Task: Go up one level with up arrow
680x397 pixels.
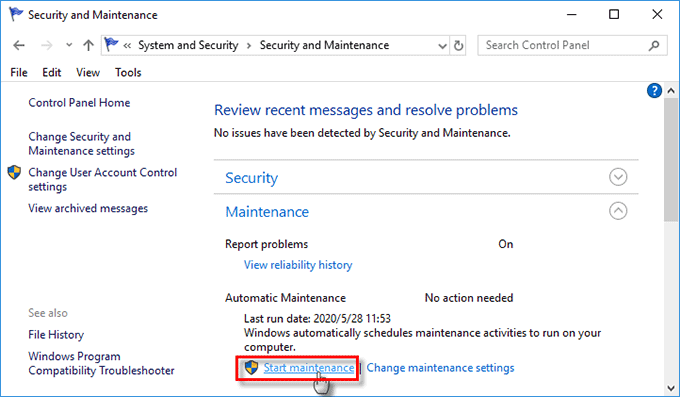Action: point(88,45)
